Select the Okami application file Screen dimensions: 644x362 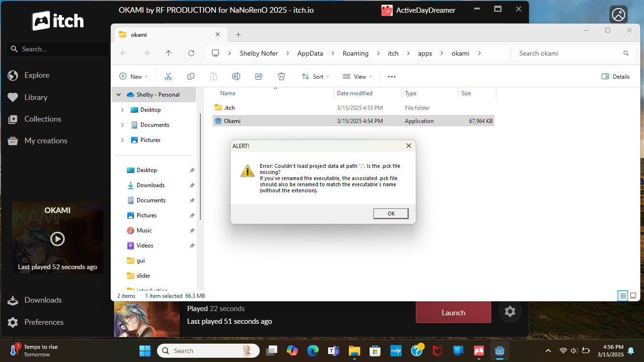[x=354, y=121]
